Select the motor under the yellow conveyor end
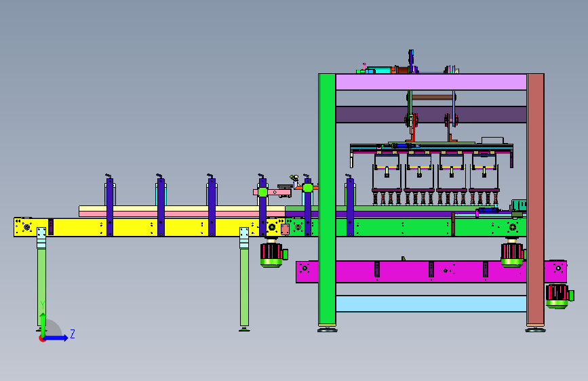 (x=273, y=254)
